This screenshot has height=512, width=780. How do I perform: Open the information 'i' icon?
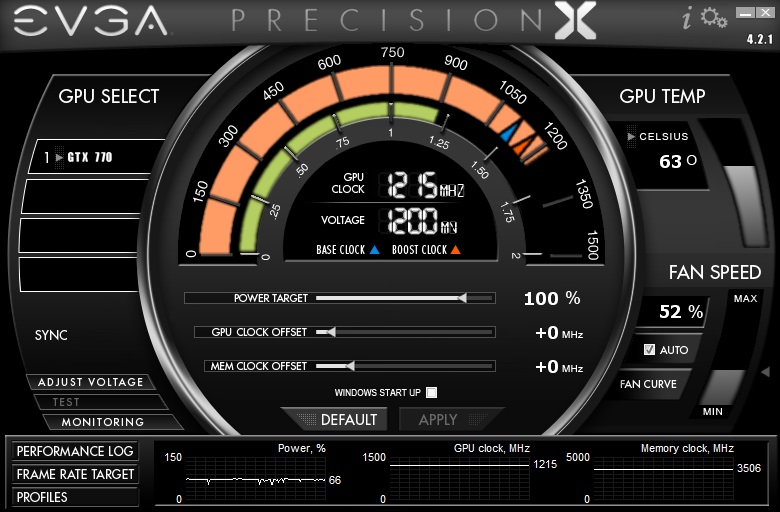[x=687, y=19]
